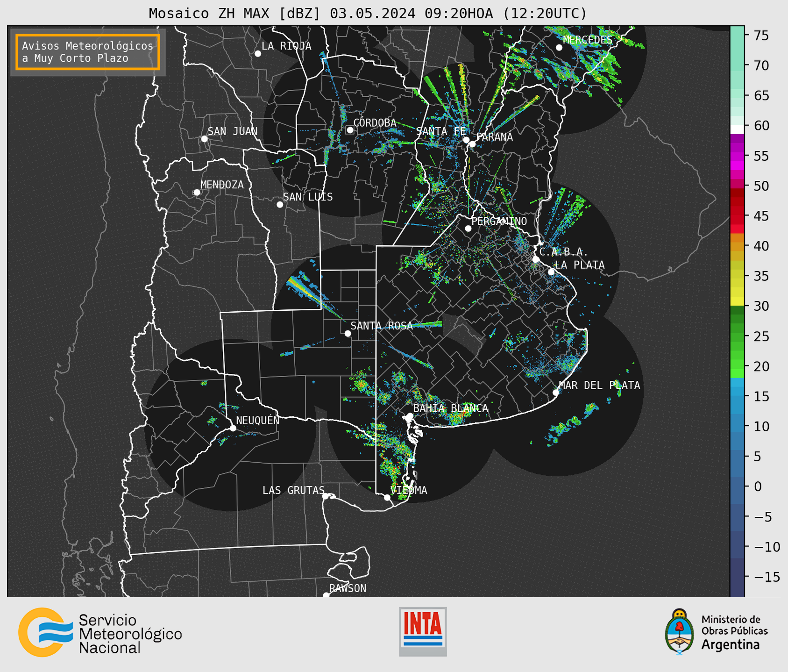Click the La Rioja city marker dot
Viewport: 788px width, 672px height.
(258, 54)
